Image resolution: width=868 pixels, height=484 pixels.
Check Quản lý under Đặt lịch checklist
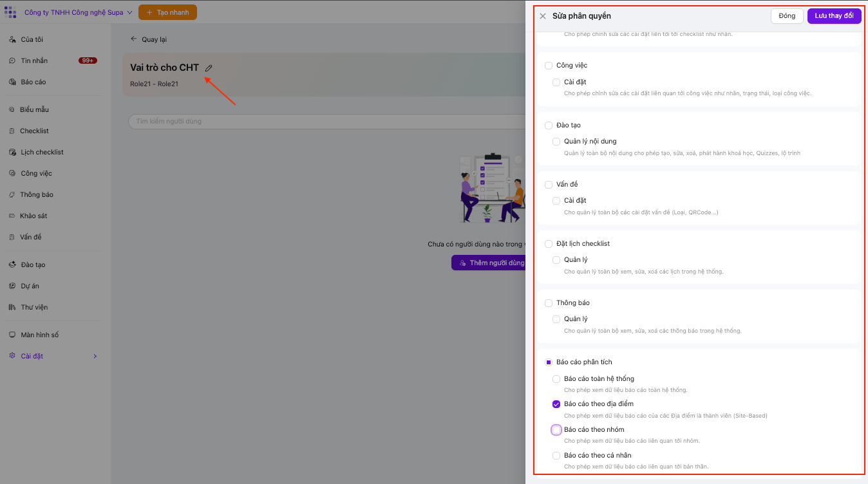point(556,260)
